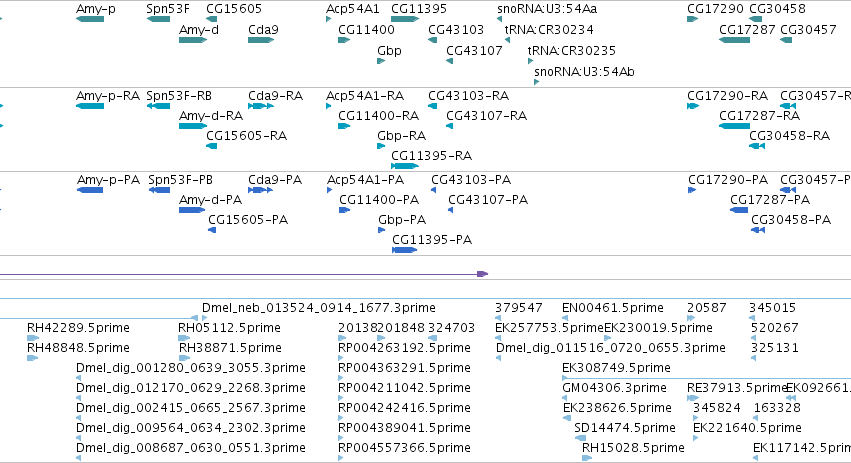This screenshot has width=851, height=463.
Task: Select the snoRNA:U3:54Ab label
Action: pos(585,72)
